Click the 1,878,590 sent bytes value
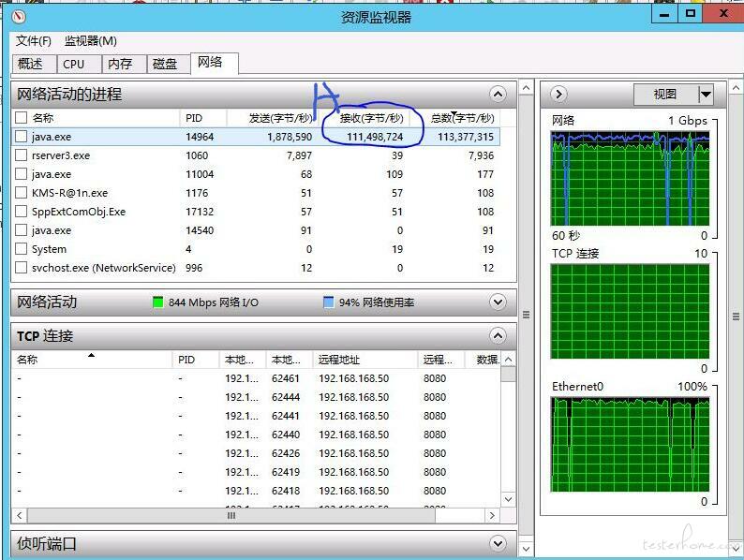 coord(290,137)
